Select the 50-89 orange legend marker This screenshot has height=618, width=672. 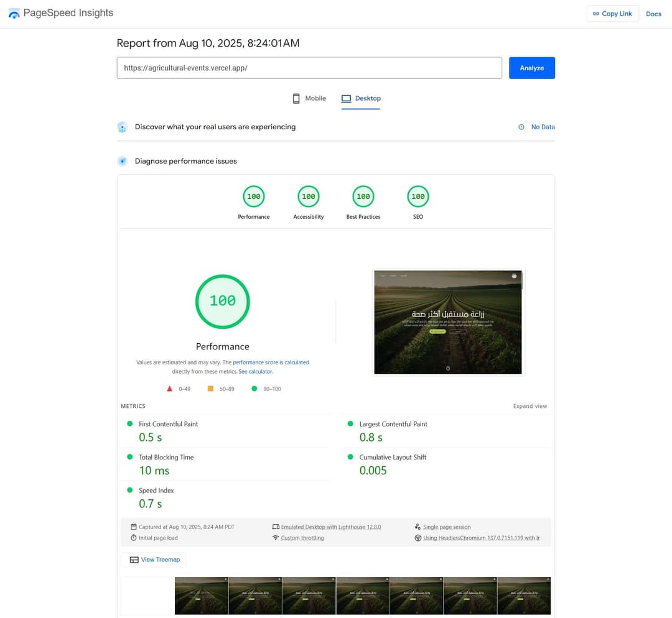coord(210,388)
